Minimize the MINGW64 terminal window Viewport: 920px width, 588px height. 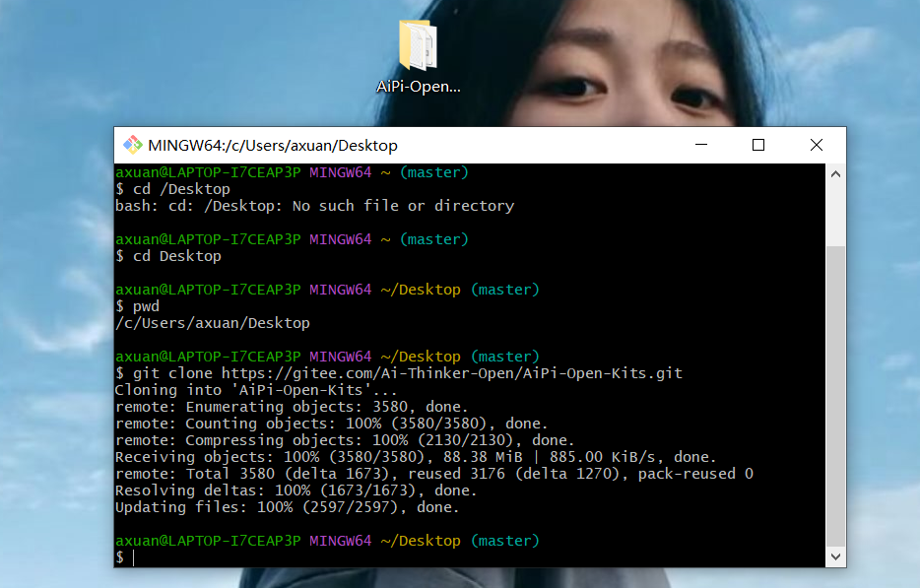(701, 145)
